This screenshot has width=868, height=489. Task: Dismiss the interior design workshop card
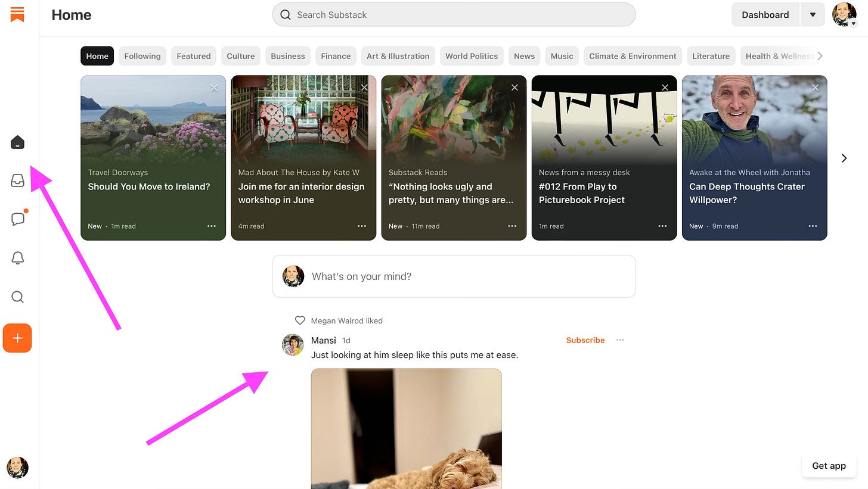364,88
